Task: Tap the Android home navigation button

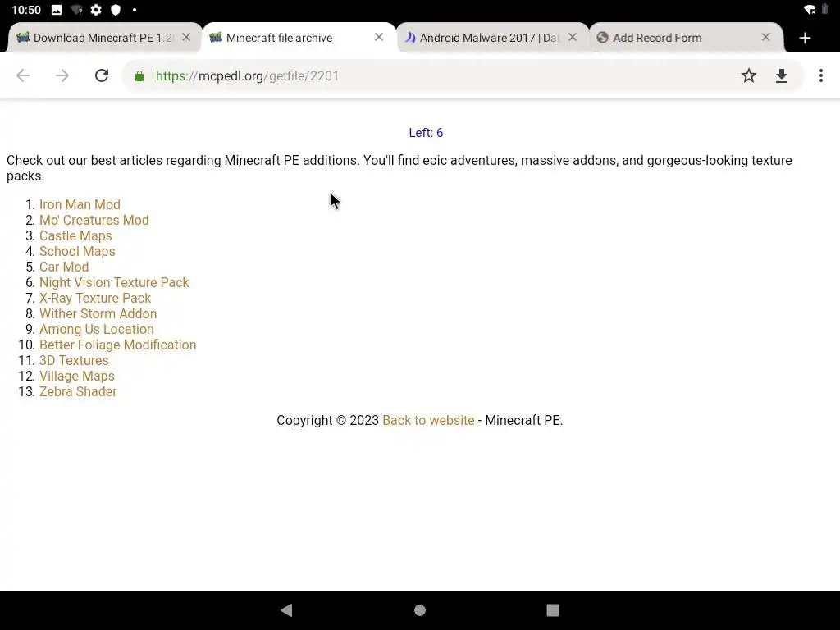Action: click(420, 610)
